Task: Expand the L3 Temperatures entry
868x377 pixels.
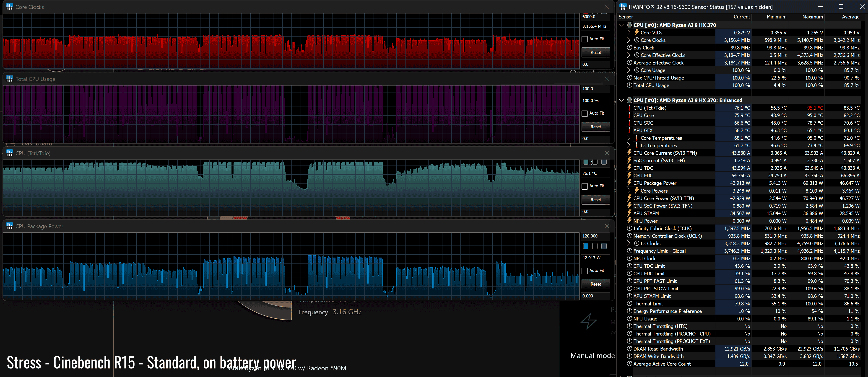Action: (x=629, y=146)
